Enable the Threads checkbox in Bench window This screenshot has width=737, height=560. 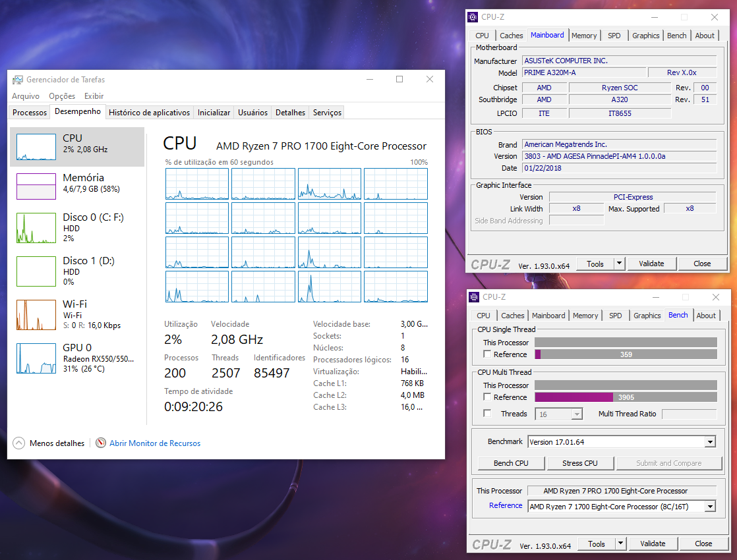pos(487,414)
